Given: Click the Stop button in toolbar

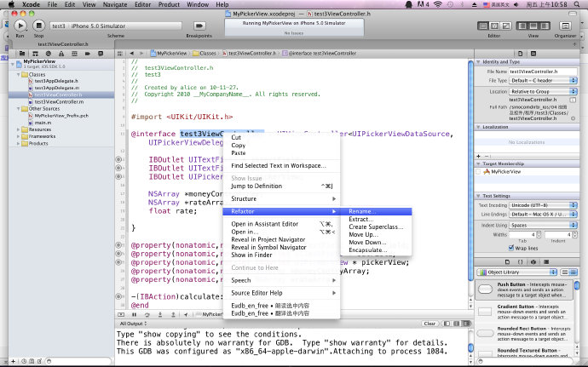Looking at the screenshot, I should pyautogui.click(x=38, y=26).
